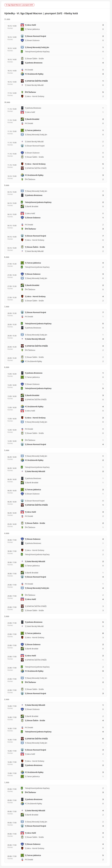
Task: Select the 03.10. 15:00 match row
Action: pyautogui.click(x=56, y=249)
